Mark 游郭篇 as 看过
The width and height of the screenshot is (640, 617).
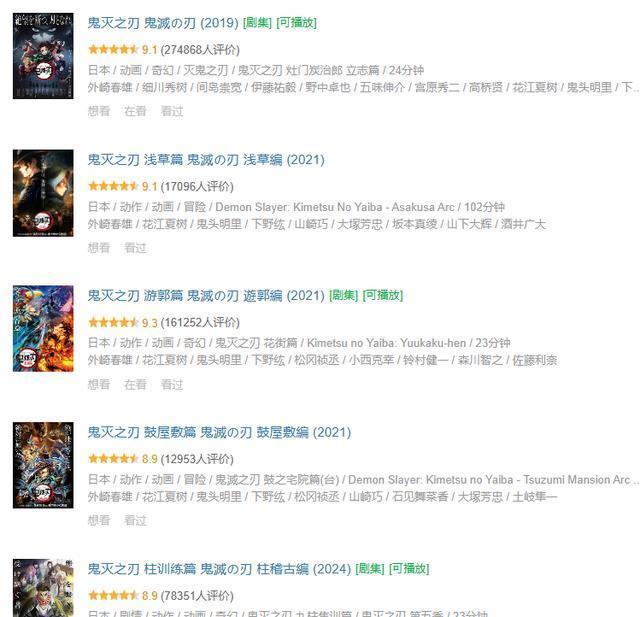172,384
